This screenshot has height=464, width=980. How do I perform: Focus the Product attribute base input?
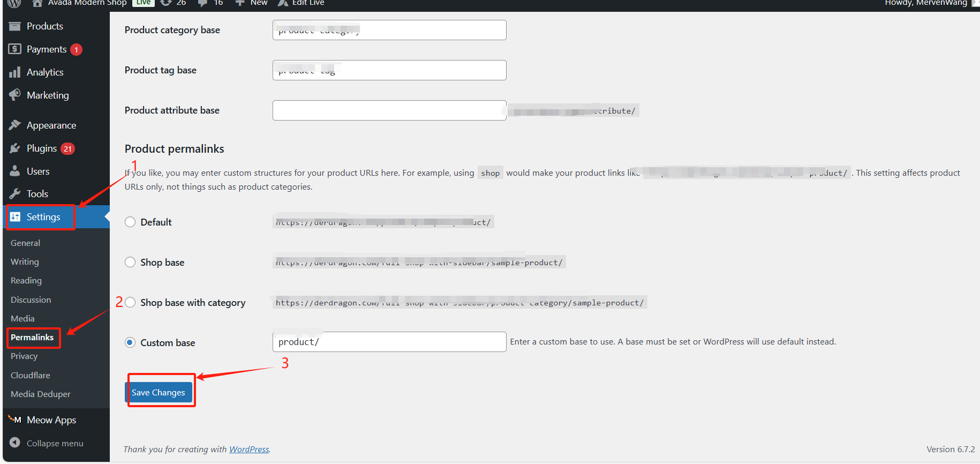click(x=389, y=110)
